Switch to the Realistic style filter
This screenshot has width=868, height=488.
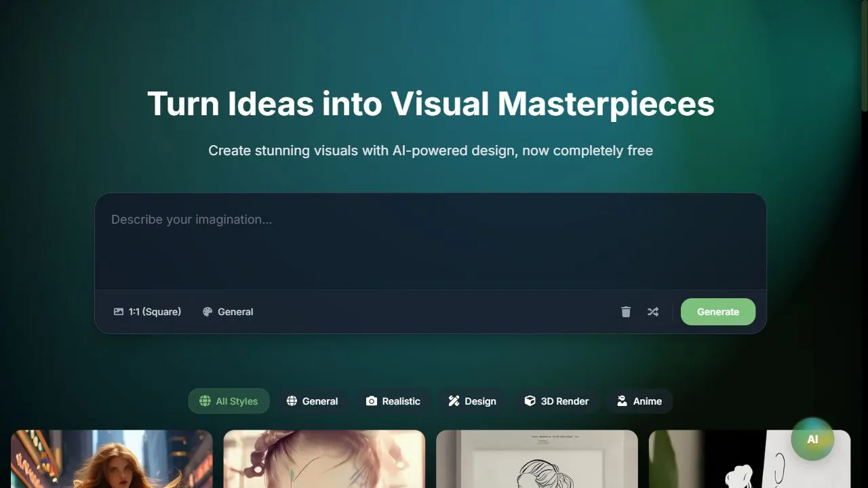click(x=393, y=401)
